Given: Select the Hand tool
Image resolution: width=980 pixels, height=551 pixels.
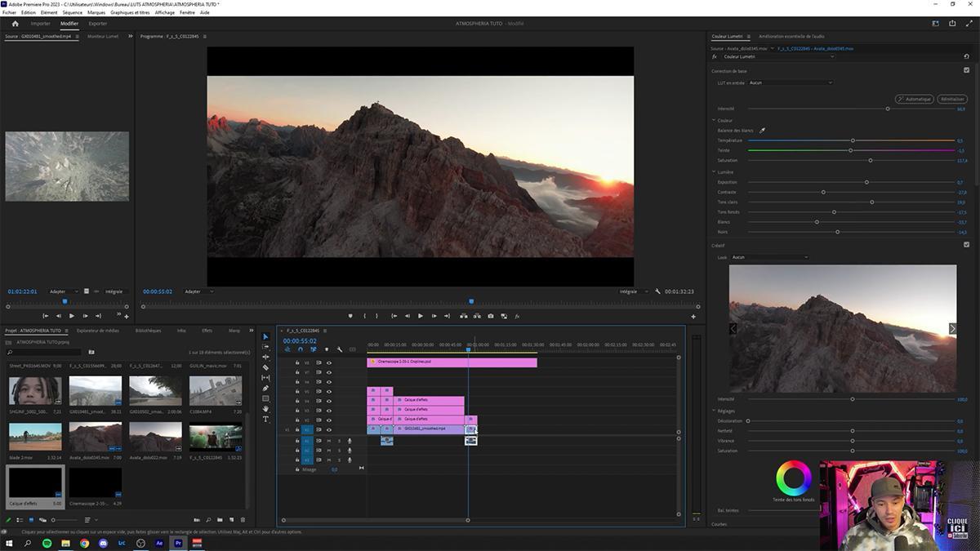Looking at the screenshot, I should (x=265, y=408).
